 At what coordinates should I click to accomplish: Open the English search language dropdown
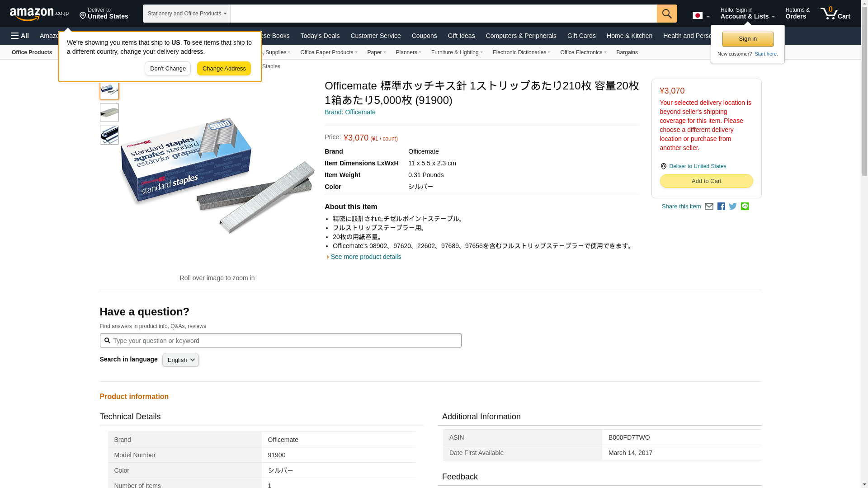[x=180, y=360]
